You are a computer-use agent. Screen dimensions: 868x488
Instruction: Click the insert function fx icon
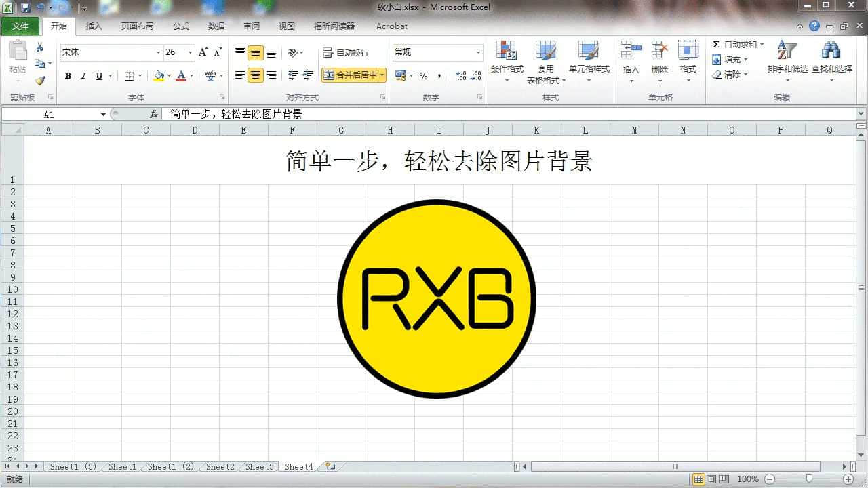pyautogui.click(x=154, y=114)
